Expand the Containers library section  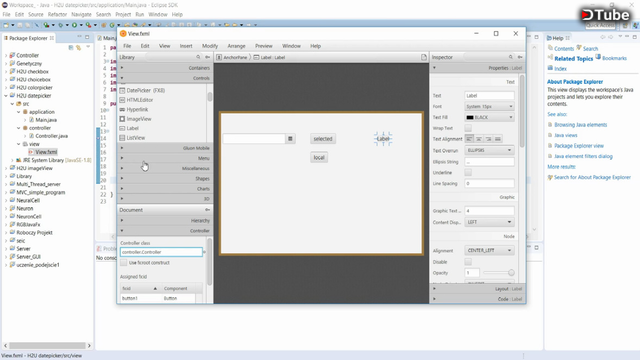(165, 68)
